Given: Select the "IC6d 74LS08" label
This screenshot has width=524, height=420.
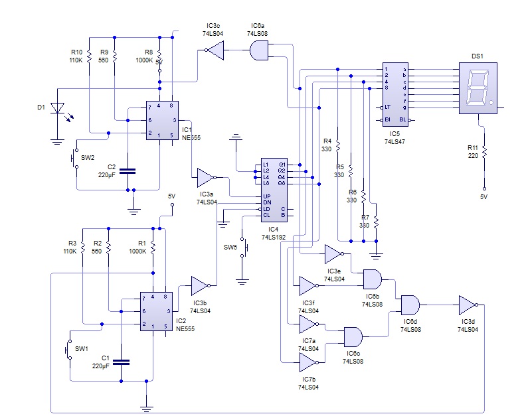Looking at the screenshot, I should tap(410, 326).
